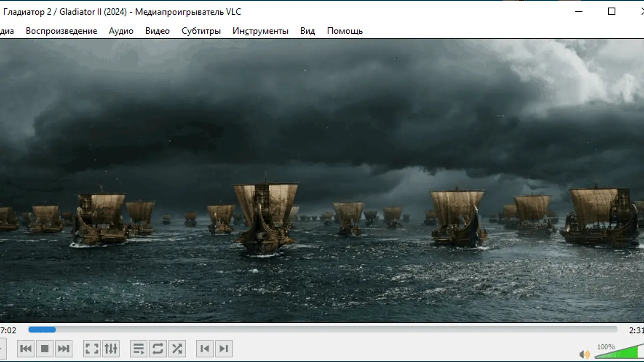Expand the Инструменты menu

(x=261, y=31)
